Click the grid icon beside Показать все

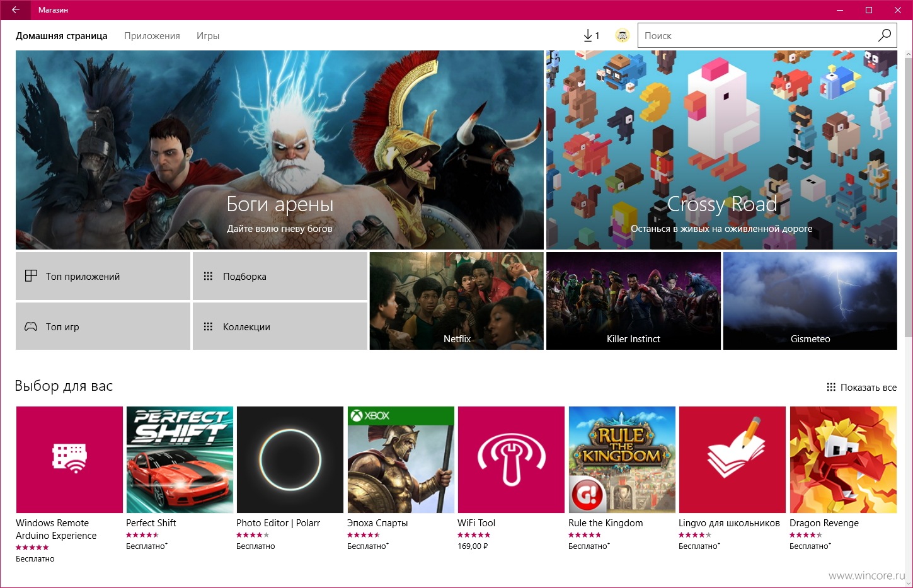click(x=831, y=387)
